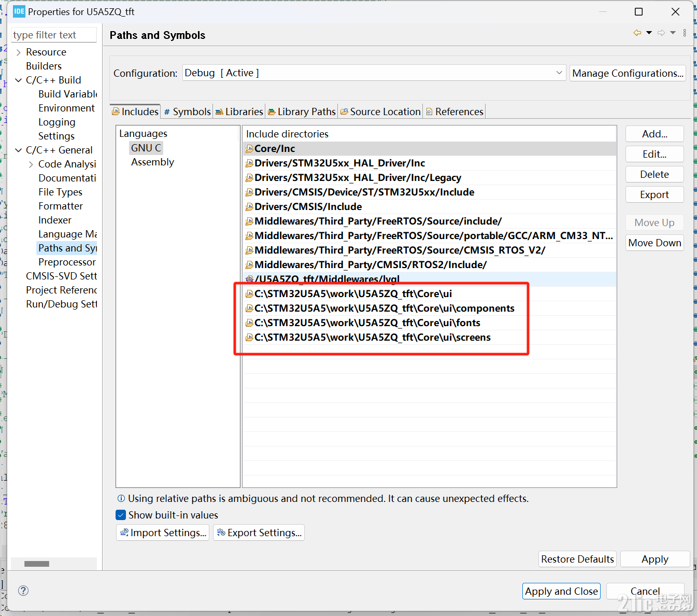Select Logging in the tree
This screenshot has height=616, width=697.
click(x=57, y=122)
